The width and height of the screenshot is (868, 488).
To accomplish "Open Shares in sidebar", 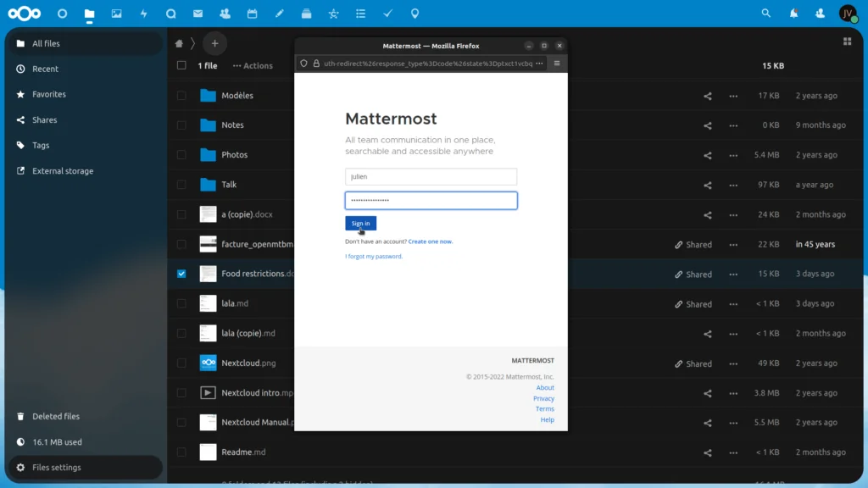I will click(x=85, y=119).
